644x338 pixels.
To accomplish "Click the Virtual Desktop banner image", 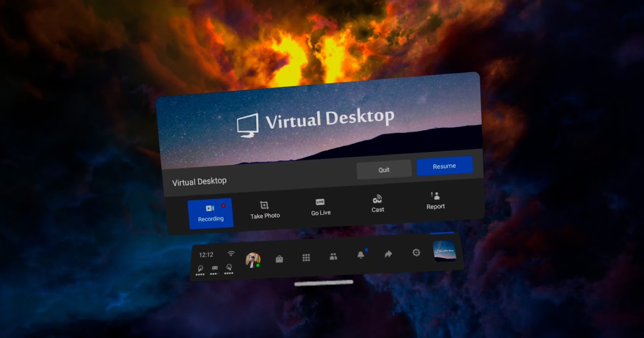I will pyautogui.click(x=319, y=120).
